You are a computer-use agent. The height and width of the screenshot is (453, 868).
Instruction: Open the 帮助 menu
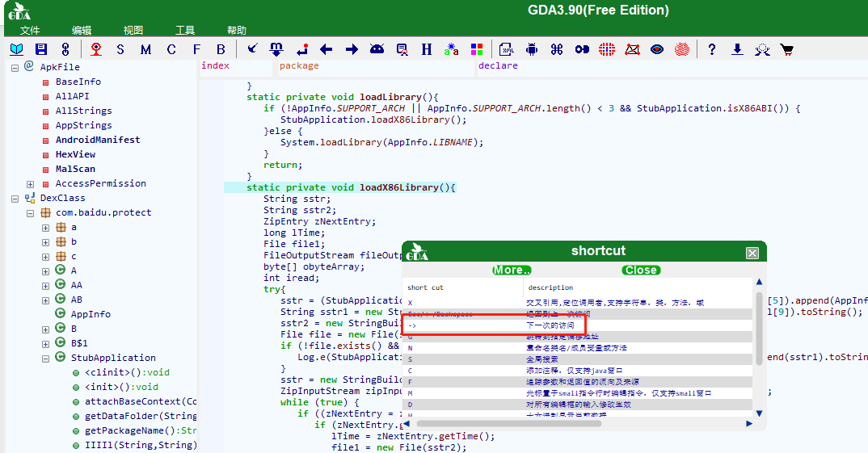236,30
